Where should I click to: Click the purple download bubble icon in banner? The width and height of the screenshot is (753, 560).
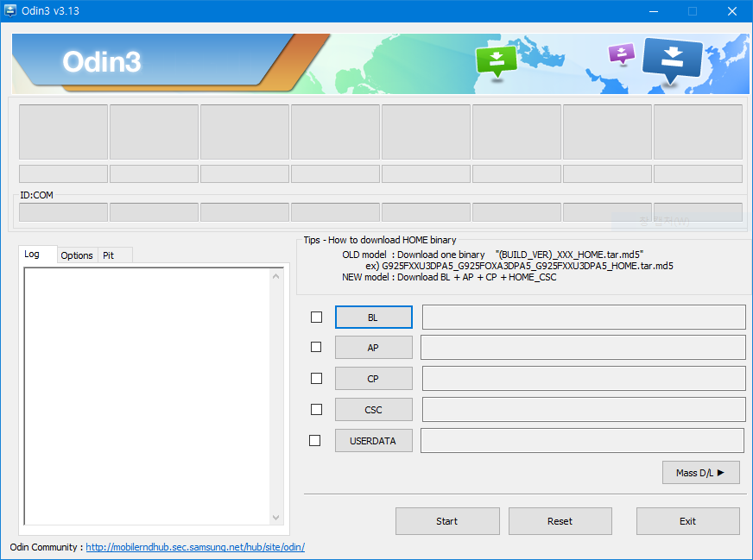622,53
